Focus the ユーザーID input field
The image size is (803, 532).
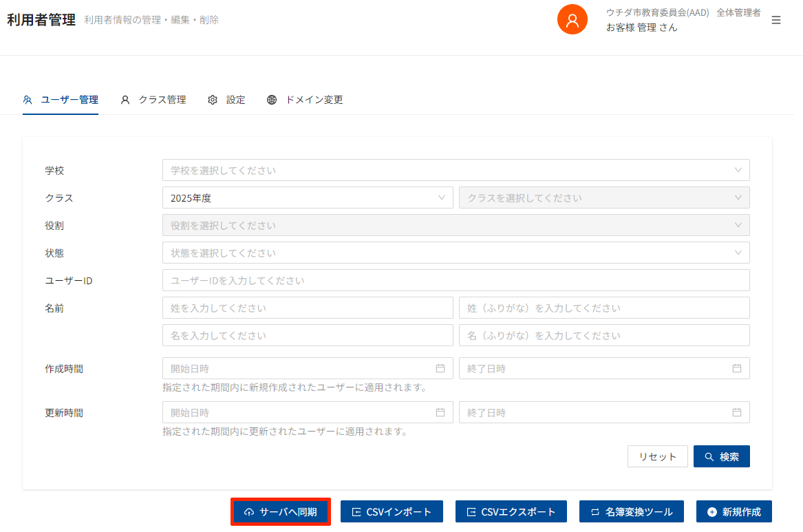pos(456,280)
